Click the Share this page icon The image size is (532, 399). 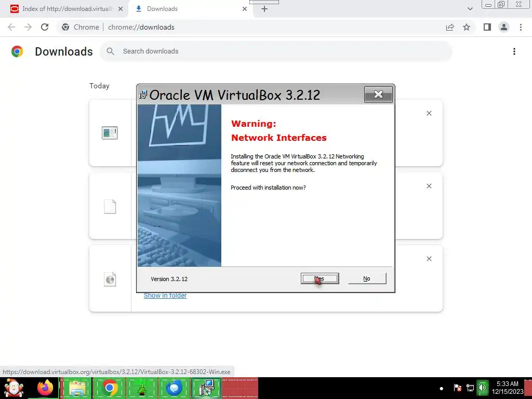(x=450, y=27)
